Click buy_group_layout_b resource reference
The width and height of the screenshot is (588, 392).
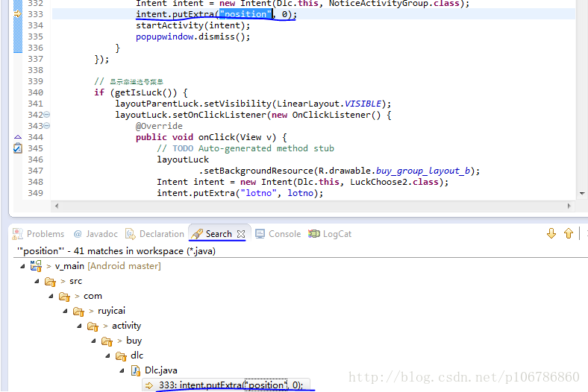(x=423, y=171)
